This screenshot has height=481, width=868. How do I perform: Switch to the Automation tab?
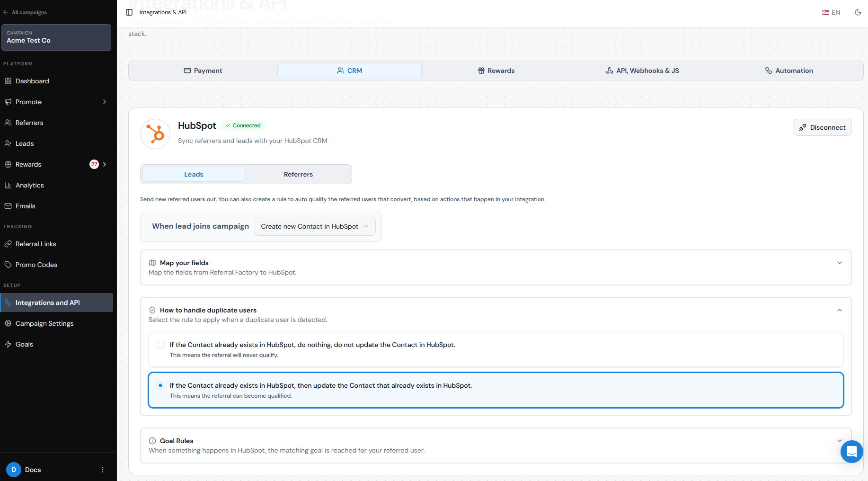(x=789, y=71)
